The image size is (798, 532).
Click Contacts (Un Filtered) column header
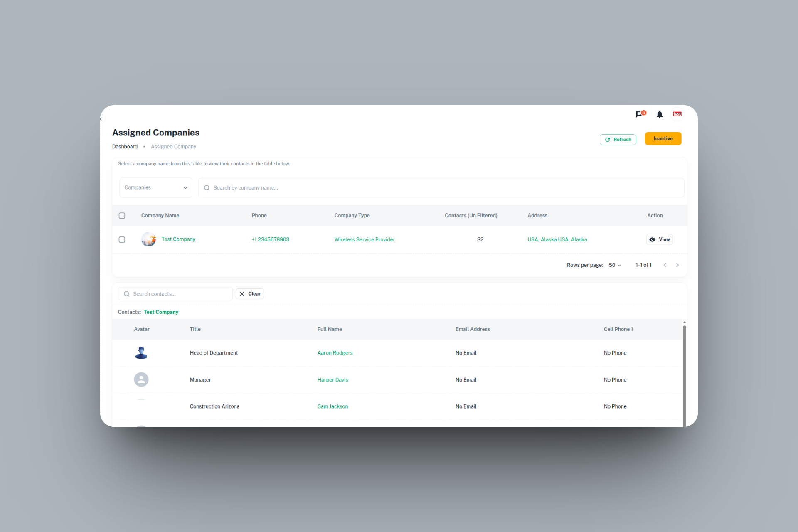click(x=471, y=216)
